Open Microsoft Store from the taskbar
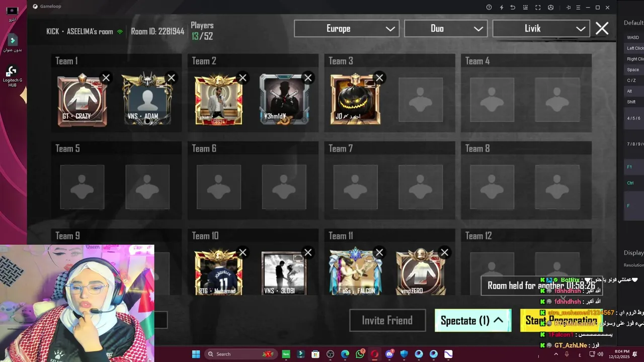644x362 pixels. click(315, 354)
